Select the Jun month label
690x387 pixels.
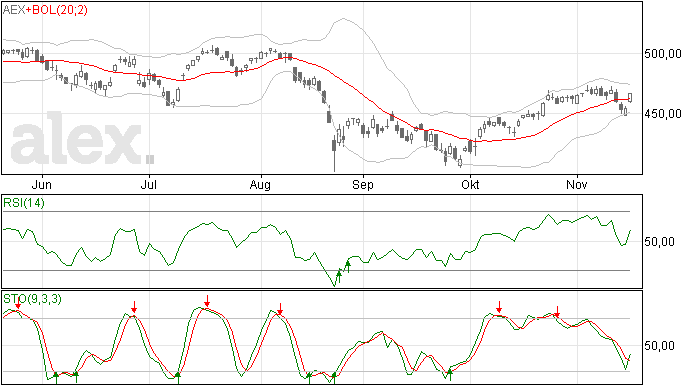[42, 184]
